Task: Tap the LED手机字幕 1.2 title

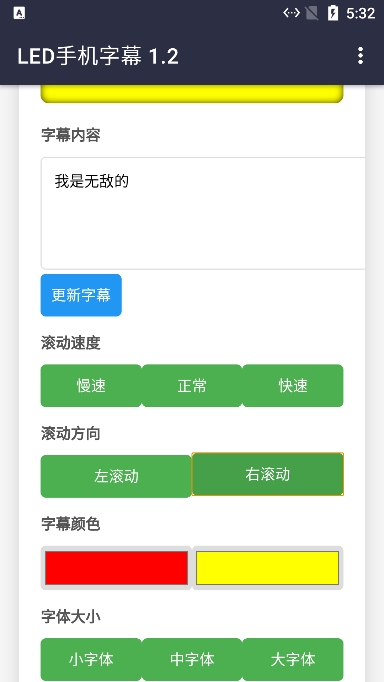Action: tap(98, 56)
